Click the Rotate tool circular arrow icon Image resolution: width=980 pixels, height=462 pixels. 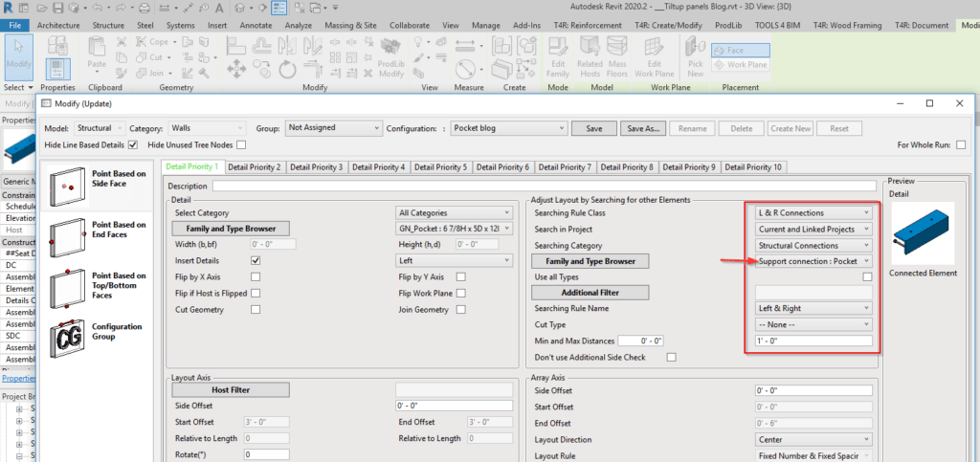point(287,69)
